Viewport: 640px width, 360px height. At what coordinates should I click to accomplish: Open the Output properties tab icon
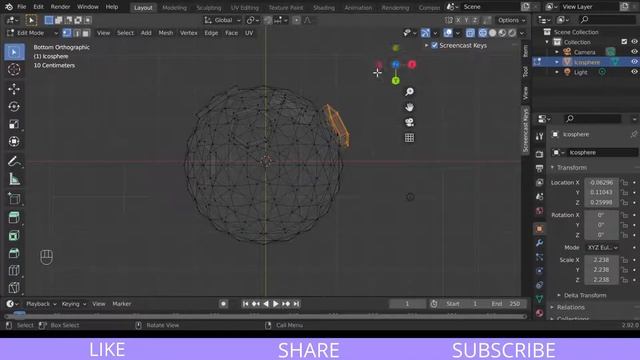point(540,168)
